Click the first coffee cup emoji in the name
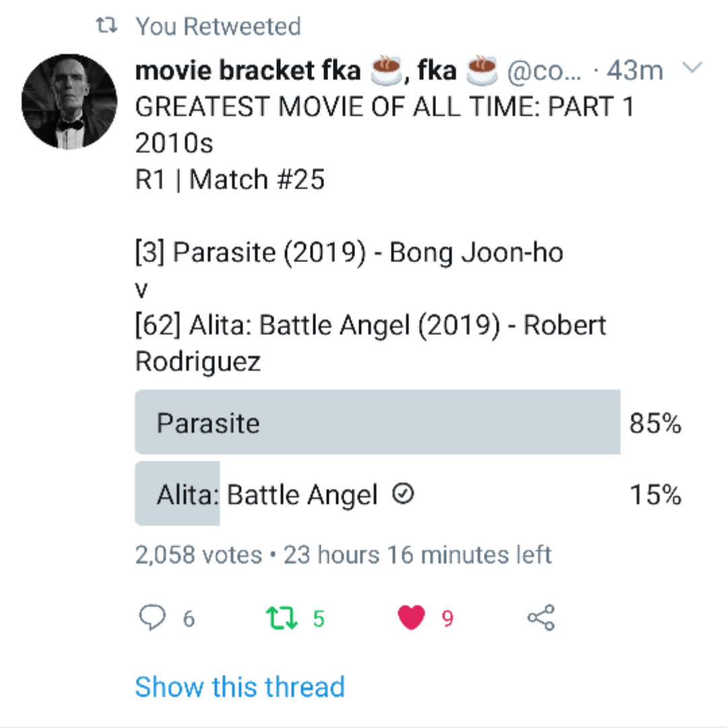 [387, 70]
